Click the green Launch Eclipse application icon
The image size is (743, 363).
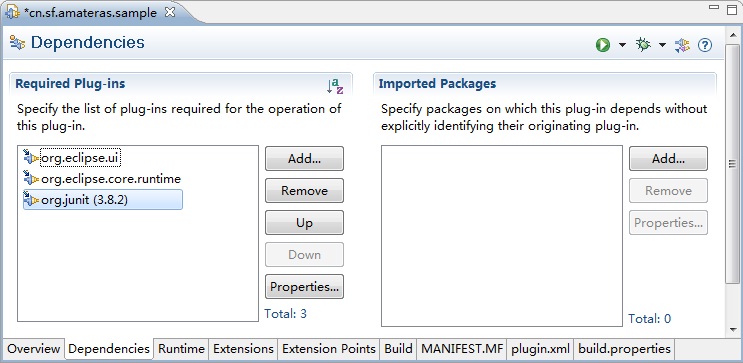tap(603, 45)
